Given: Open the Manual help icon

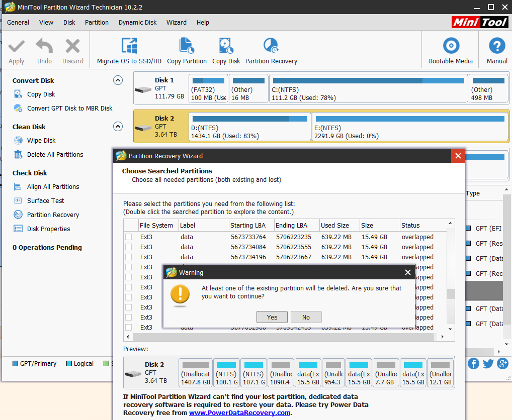Looking at the screenshot, I should (497, 45).
